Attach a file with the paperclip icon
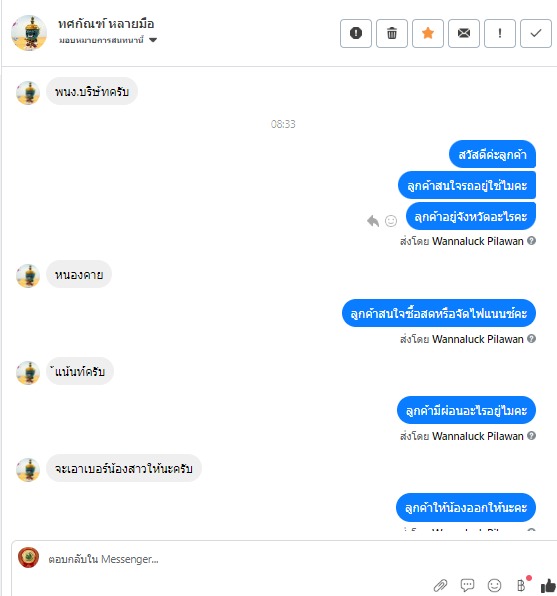 tap(440, 585)
